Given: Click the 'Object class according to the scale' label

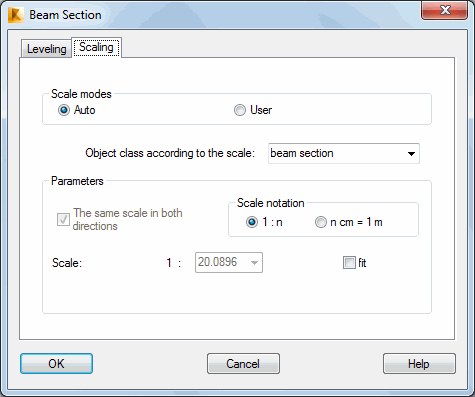Looking at the screenshot, I should (170, 153).
